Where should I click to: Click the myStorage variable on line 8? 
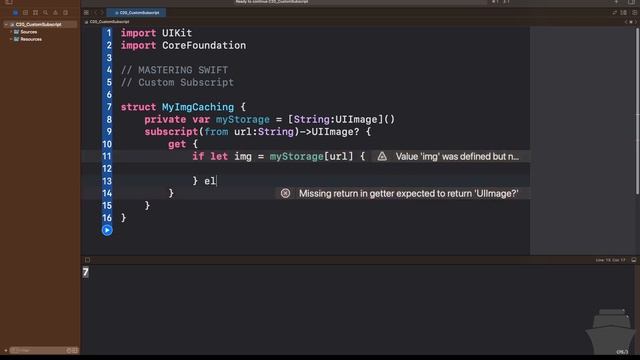tap(242, 120)
